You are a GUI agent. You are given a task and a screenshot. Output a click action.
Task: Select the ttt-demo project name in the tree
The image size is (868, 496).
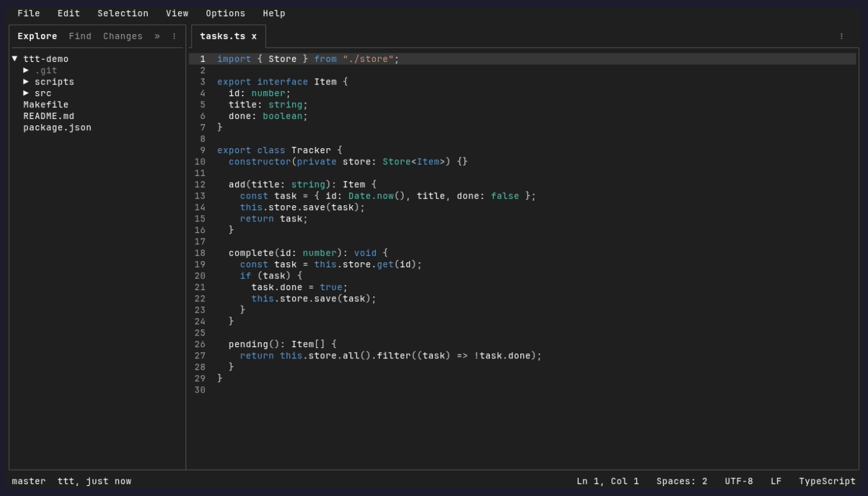(46, 59)
